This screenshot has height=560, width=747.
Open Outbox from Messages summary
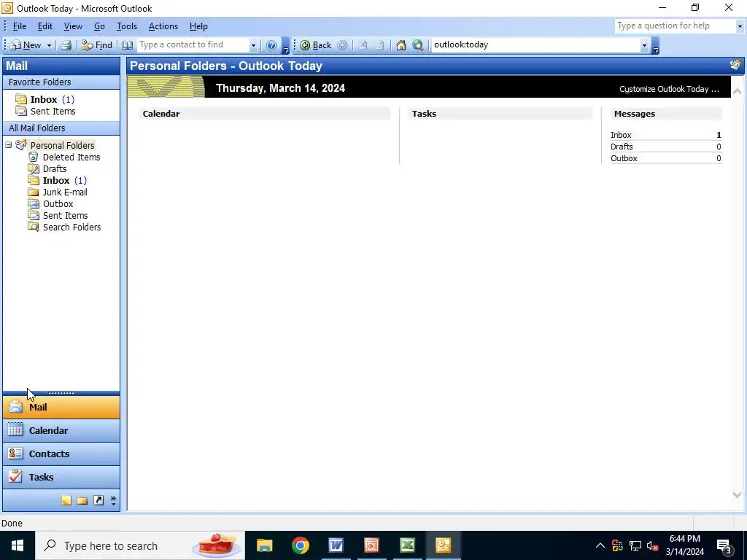click(x=624, y=158)
